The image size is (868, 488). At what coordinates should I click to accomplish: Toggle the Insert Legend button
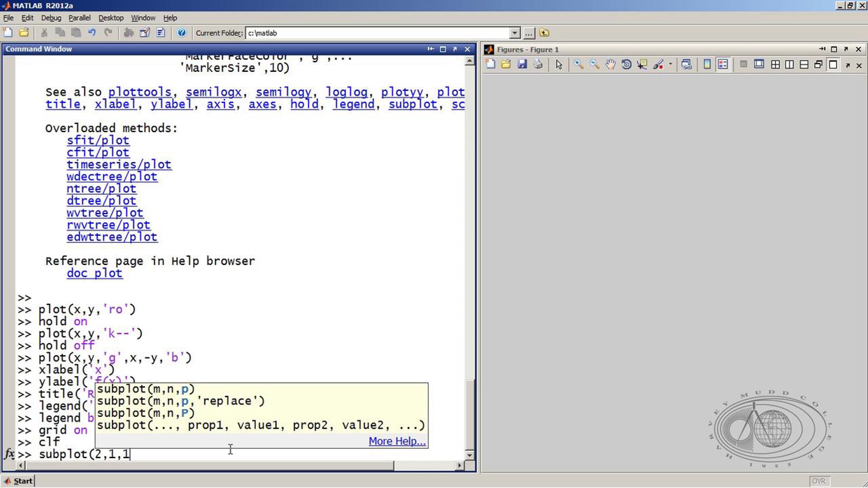(x=723, y=64)
